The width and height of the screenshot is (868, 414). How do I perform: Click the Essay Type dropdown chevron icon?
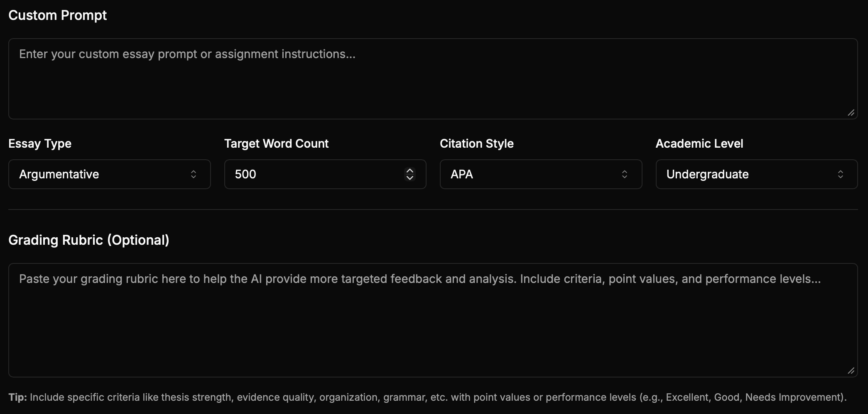194,174
